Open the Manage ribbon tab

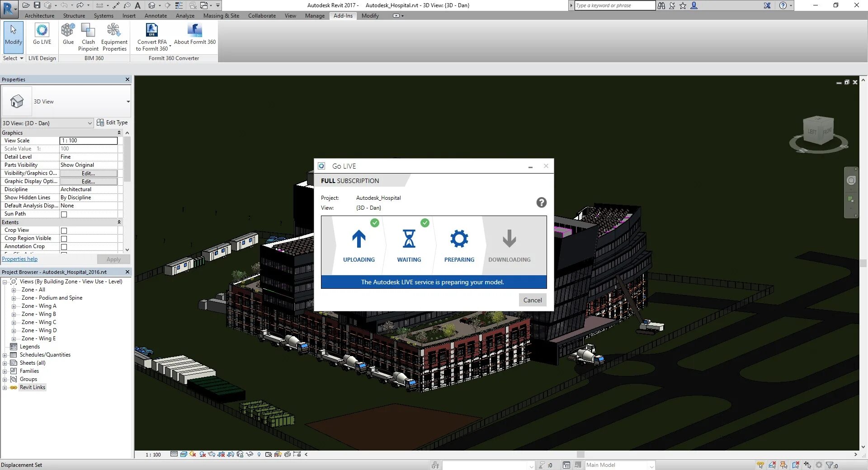315,16
